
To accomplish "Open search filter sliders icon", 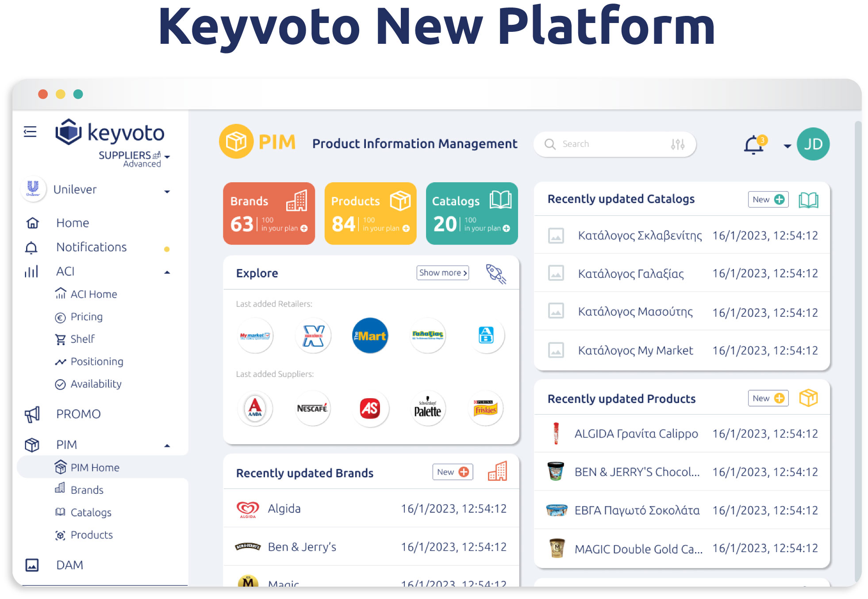I will point(677,144).
